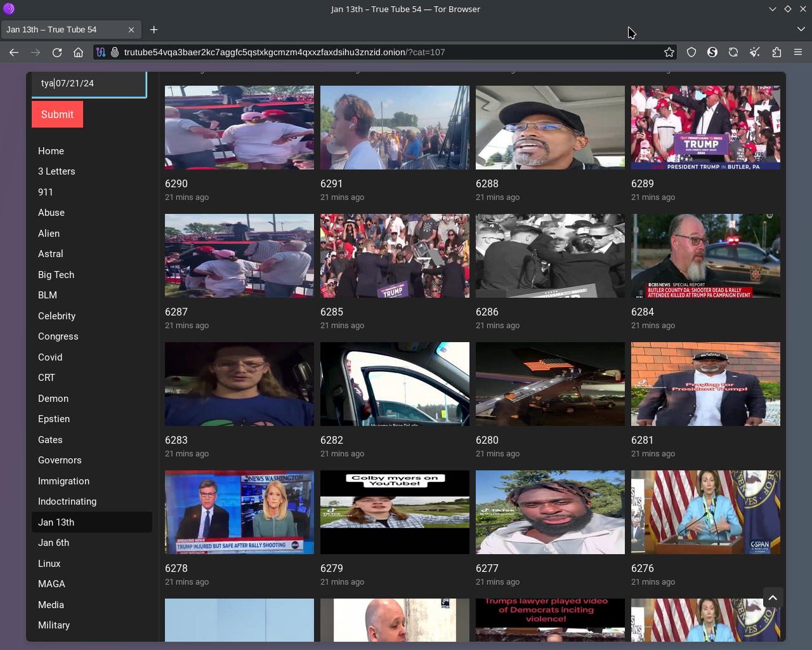Image resolution: width=812 pixels, height=650 pixels.
Task: Open Indoctrinating category link
Action: click(x=67, y=501)
